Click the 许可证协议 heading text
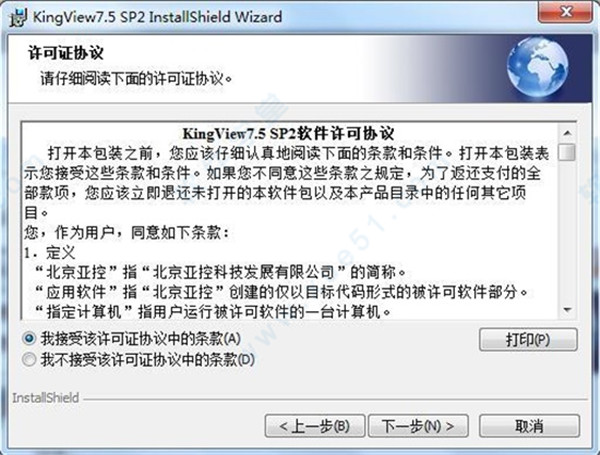Image resolution: width=600 pixels, height=455 pixels. point(65,53)
